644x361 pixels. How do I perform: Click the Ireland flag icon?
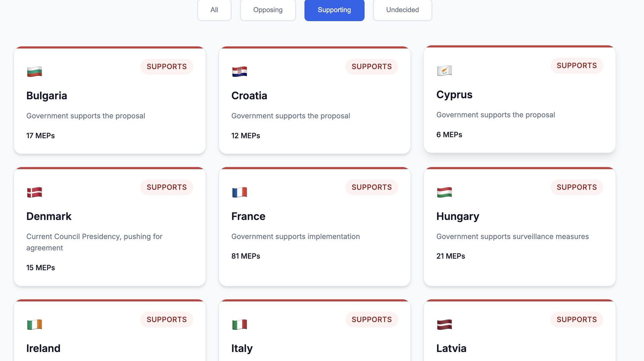(35, 324)
